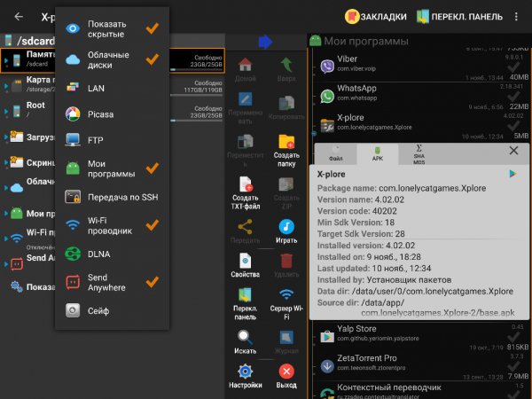532x399 pixels.
Task: Click the SSH terminal lock icon
Action: click(73, 197)
